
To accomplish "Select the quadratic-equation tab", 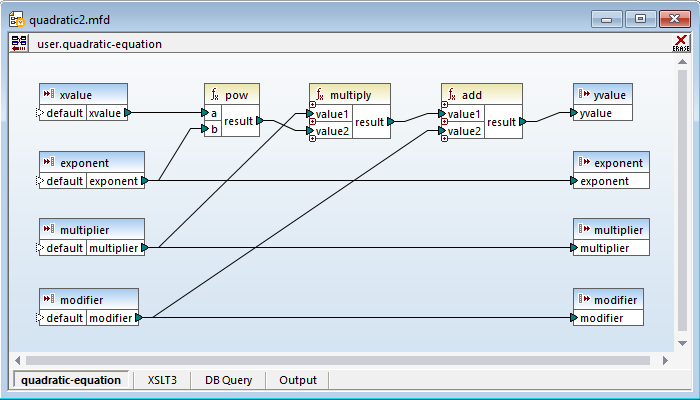I will pos(71,380).
